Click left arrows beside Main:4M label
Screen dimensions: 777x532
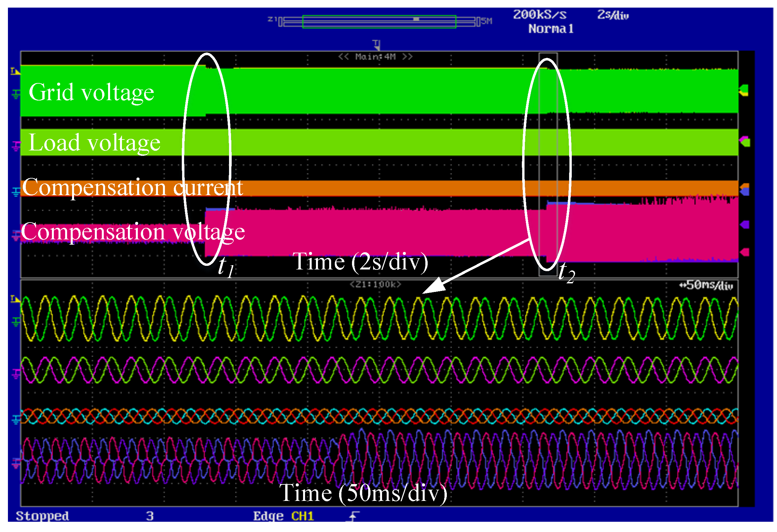point(344,57)
